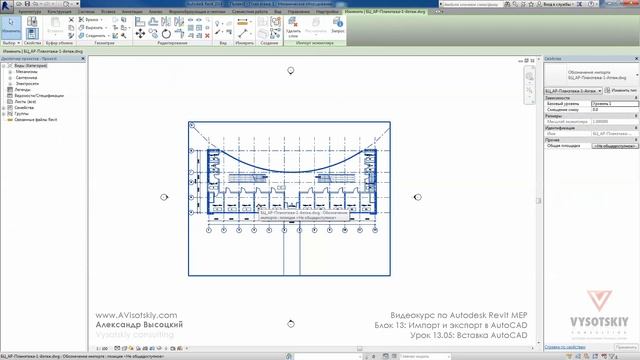Toggle the Properties palette ribbon icon
The width and height of the screenshot is (640, 360).
[32, 33]
